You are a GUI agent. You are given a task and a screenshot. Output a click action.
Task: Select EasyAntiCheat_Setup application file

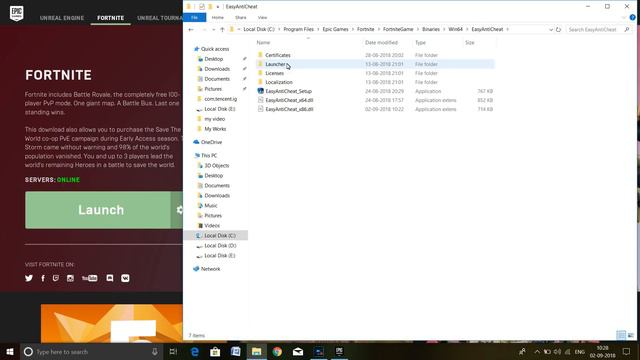coord(288,91)
